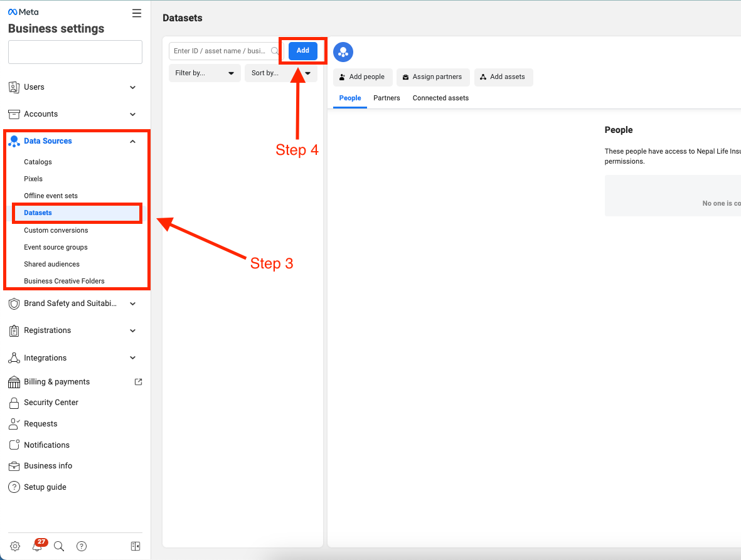Click the blue dataset avatar icon
This screenshot has height=560, width=741.
[x=343, y=52]
